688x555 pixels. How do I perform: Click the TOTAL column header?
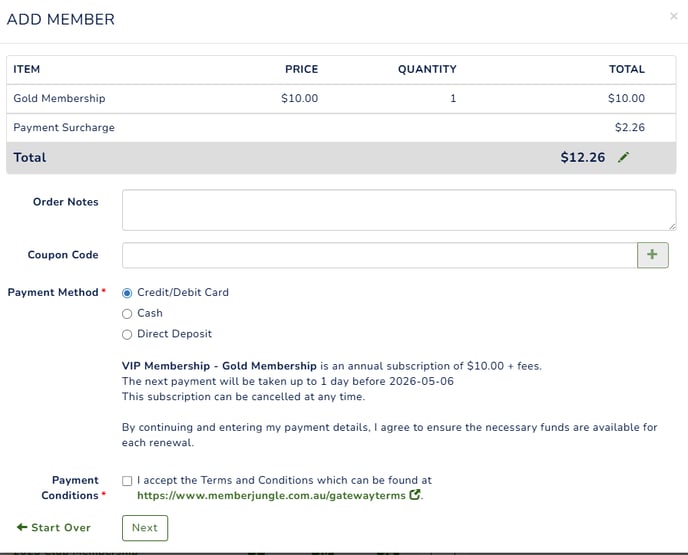[627, 69]
